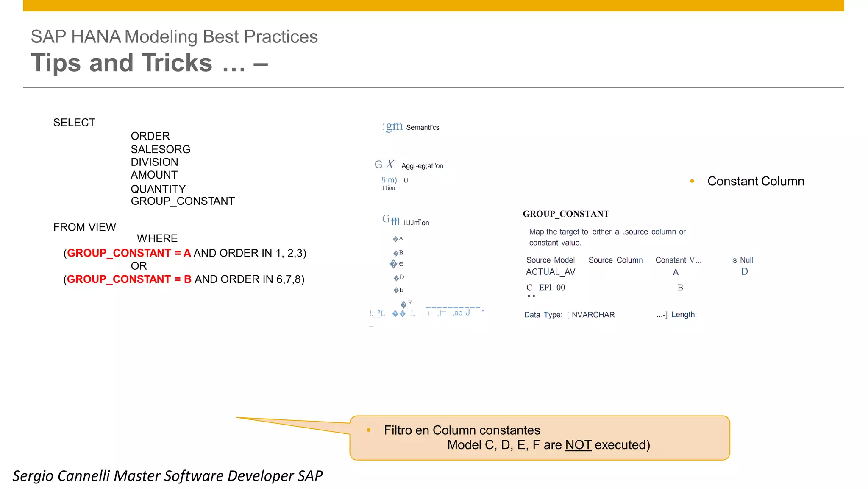Image resolution: width=868 pixels, height=489 pixels.
Task: Click the Constant Column bullet text
Action: (756, 181)
